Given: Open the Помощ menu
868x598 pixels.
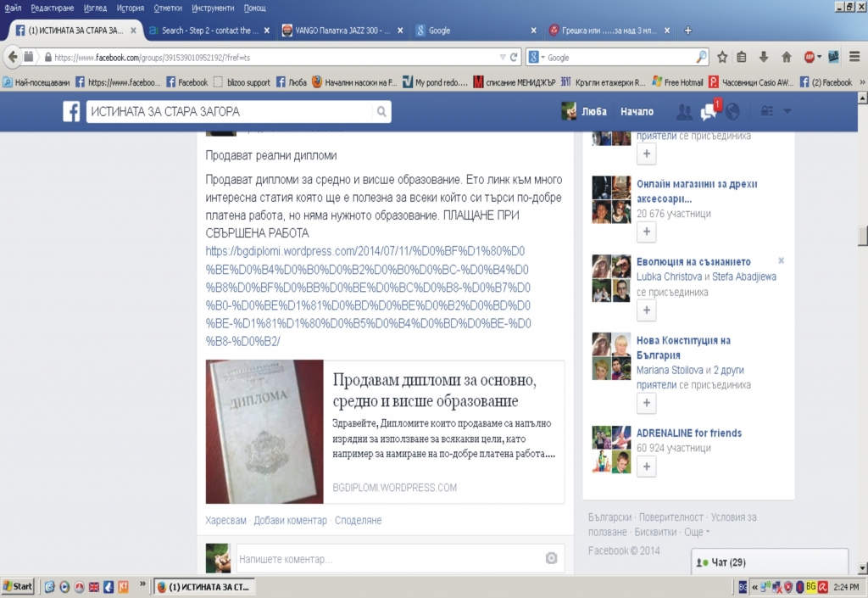Looking at the screenshot, I should 254,8.
